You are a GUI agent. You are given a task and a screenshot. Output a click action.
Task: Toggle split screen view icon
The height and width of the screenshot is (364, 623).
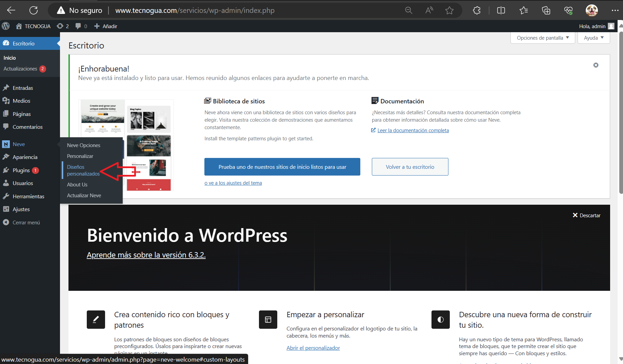pyautogui.click(x=501, y=10)
